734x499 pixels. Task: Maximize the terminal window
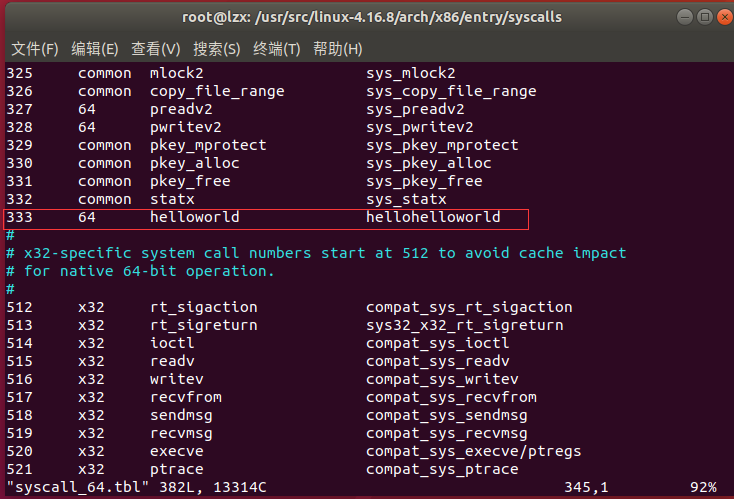pos(705,17)
